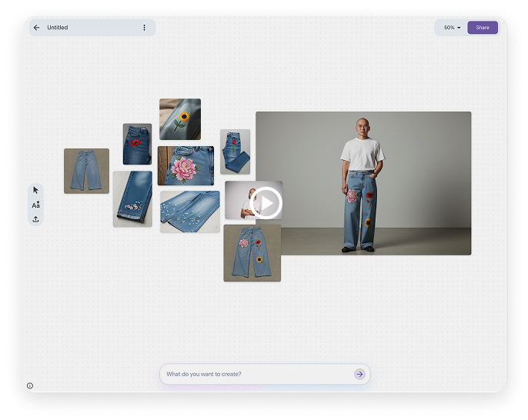Image resolution: width=528 pixels, height=420 pixels.
Task: Select the large pink peony jeans image
Action: click(x=185, y=165)
